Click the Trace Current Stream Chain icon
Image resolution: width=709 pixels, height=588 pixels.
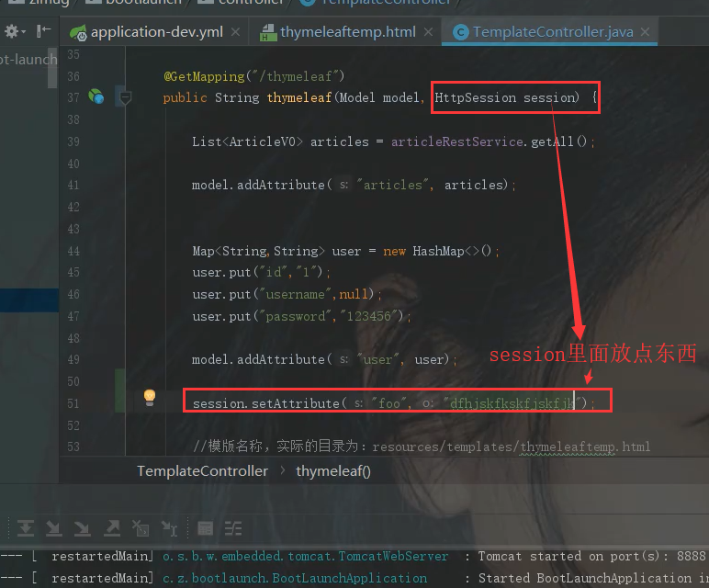coord(233,528)
